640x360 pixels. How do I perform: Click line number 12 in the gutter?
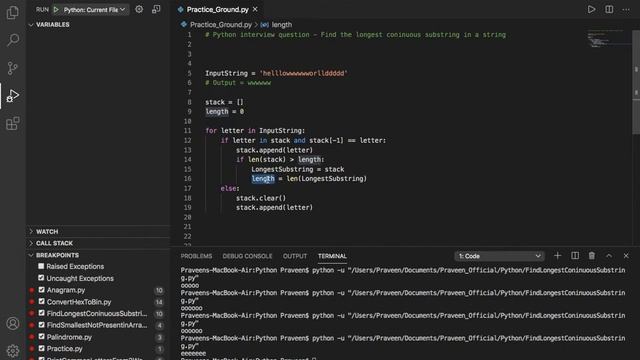point(187,140)
